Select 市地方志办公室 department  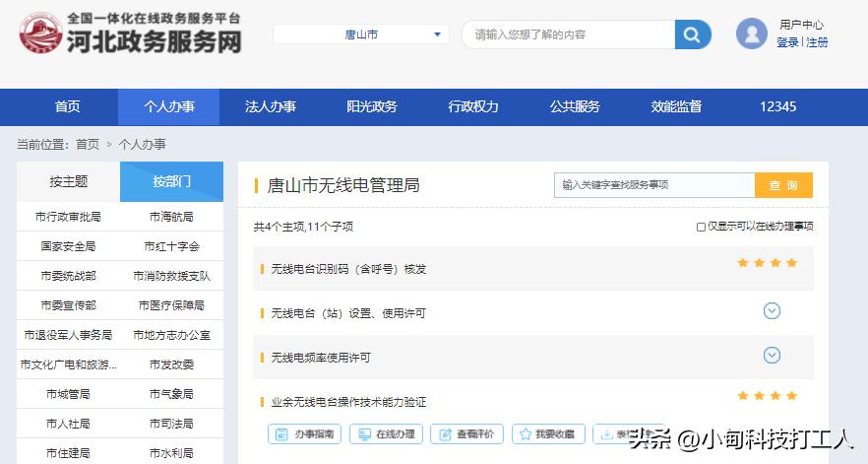coord(171,335)
